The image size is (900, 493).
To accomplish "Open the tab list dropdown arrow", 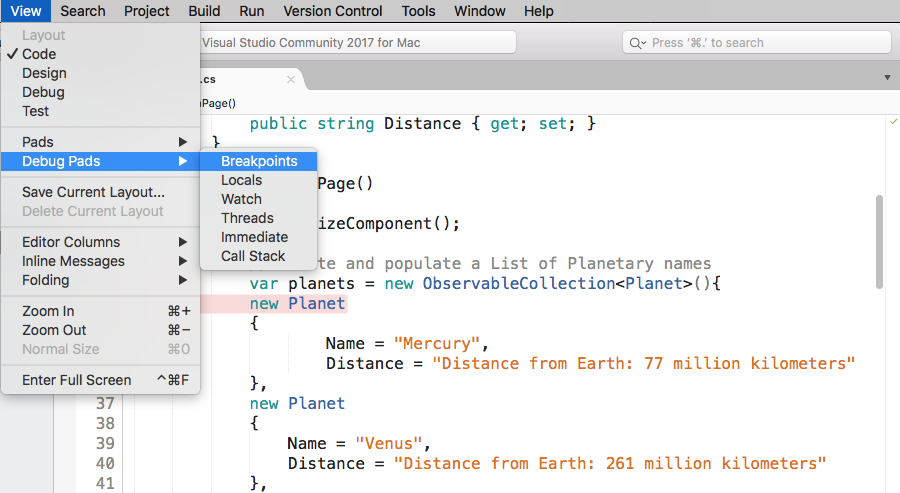I will pyautogui.click(x=887, y=77).
